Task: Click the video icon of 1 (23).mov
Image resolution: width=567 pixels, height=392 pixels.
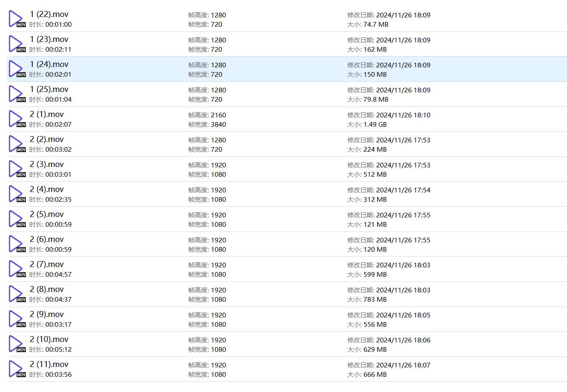Action: pyautogui.click(x=17, y=44)
